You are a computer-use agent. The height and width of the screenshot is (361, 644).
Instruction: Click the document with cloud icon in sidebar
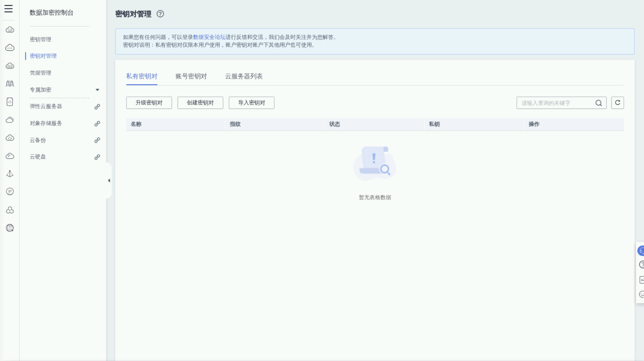tap(10, 102)
